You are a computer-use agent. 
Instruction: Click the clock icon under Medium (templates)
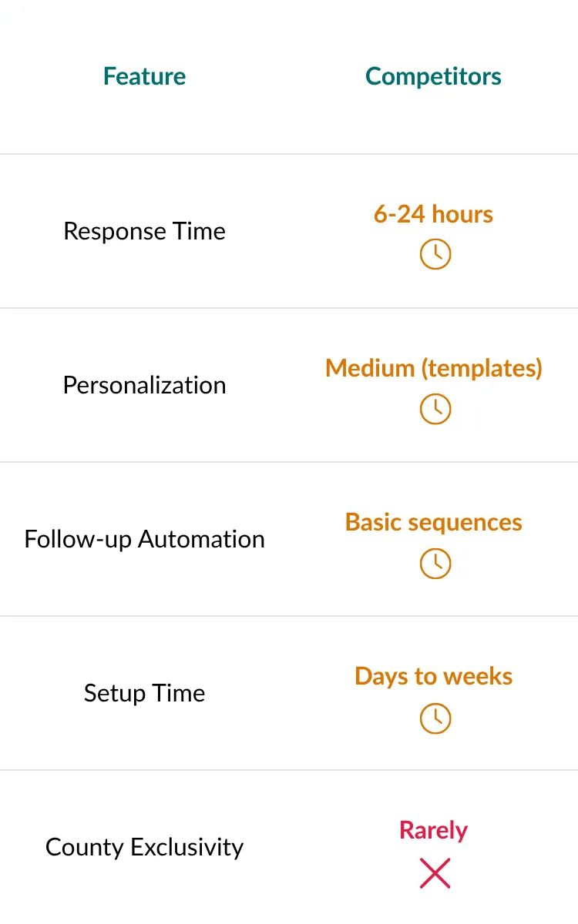point(435,409)
